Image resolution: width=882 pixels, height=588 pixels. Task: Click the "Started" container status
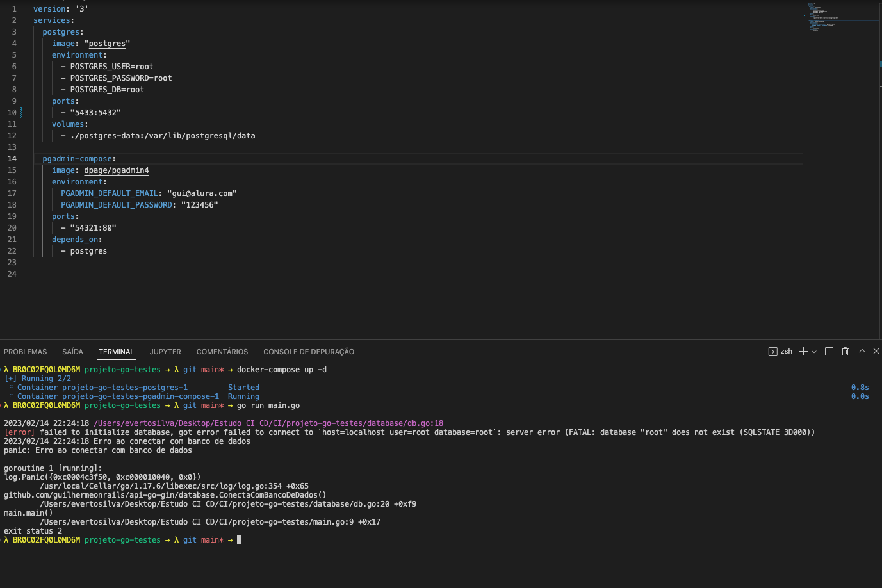(x=244, y=388)
